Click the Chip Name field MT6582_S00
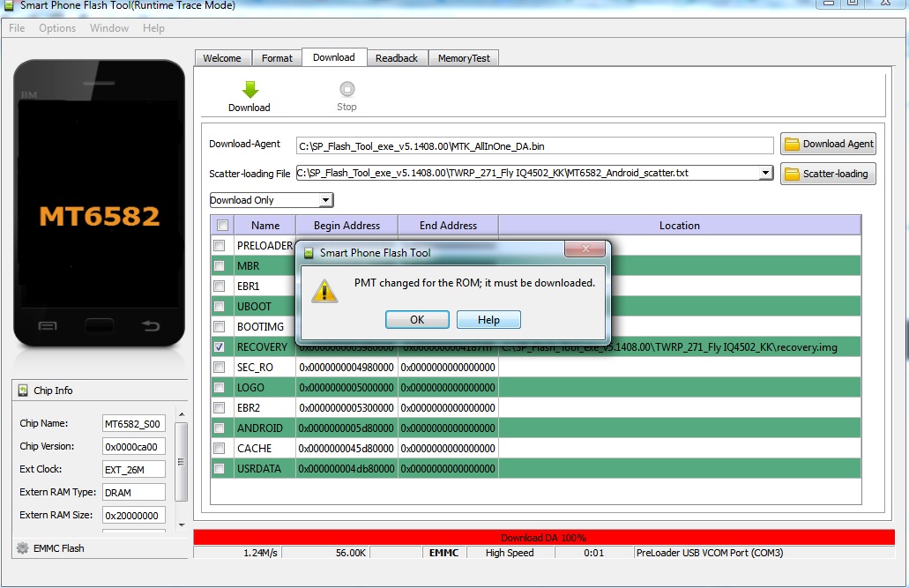The image size is (909, 588). point(133,423)
